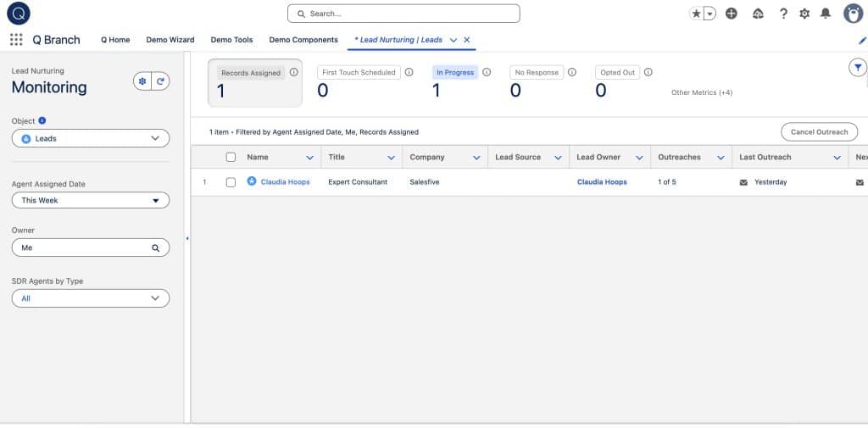868x428 pixels.
Task: Click the Yesterday last outreach text
Action: tap(771, 182)
